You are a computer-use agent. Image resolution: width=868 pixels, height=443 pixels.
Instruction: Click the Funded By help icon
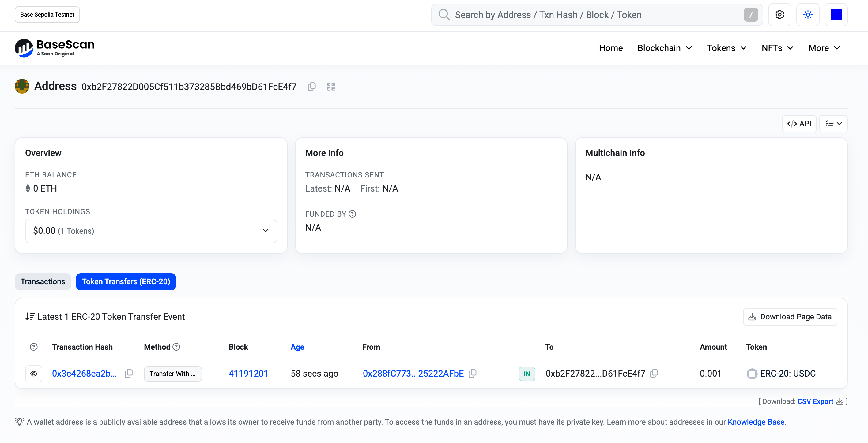point(353,214)
